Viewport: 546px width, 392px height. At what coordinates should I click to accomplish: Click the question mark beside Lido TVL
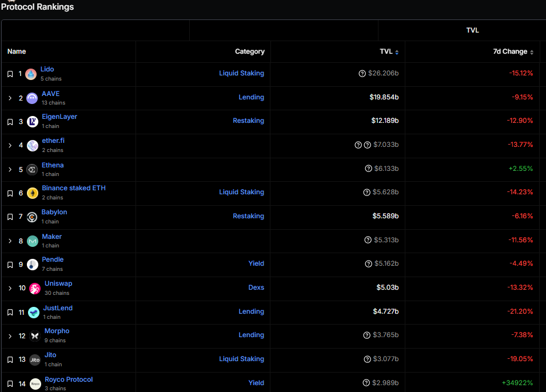(x=362, y=74)
